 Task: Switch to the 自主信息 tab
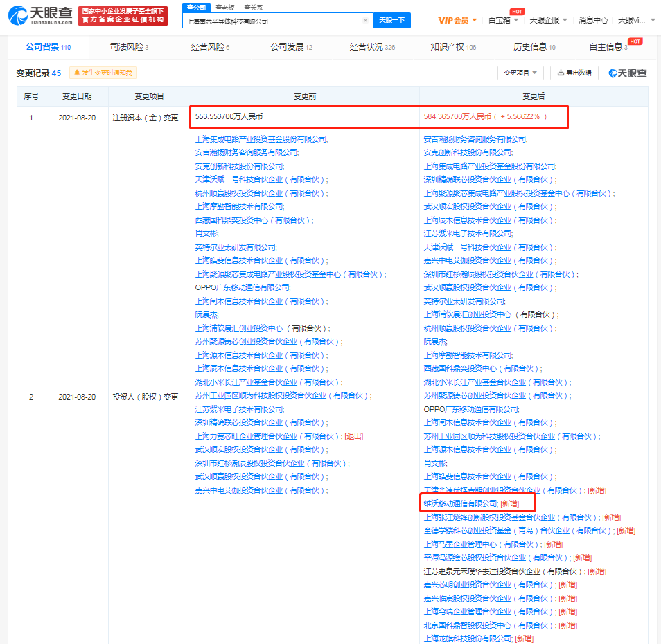click(608, 47)
